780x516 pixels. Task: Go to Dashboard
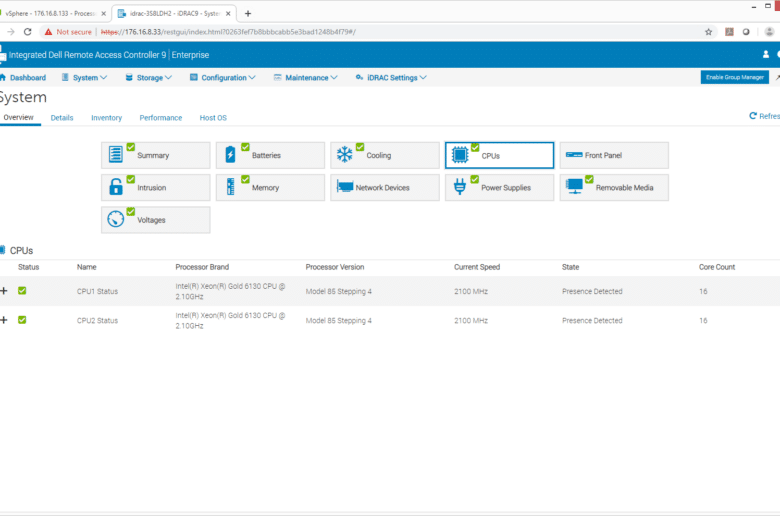coord(27,78)
